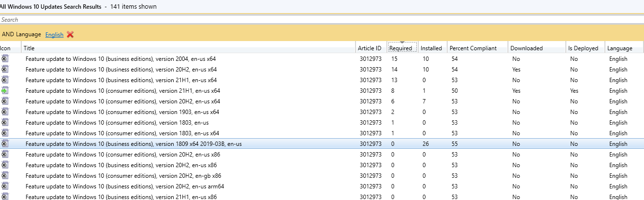
Task: Select the business editions 20H2 en-us x64 title
Action: pyautogui.click(x=121, y=70)
